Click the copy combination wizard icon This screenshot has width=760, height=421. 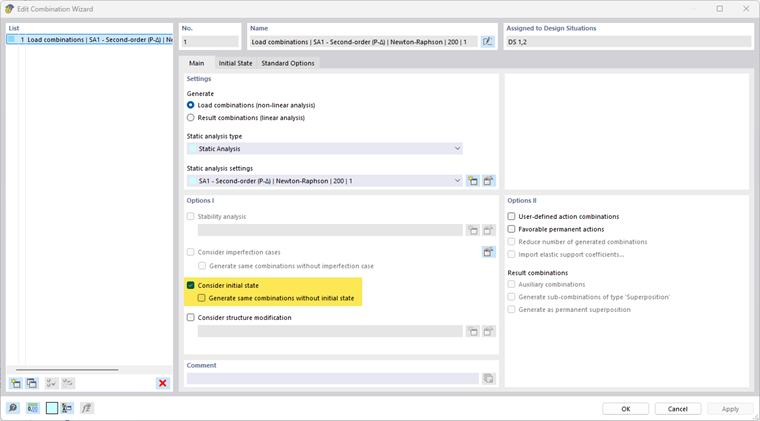(x=31, y=383)
